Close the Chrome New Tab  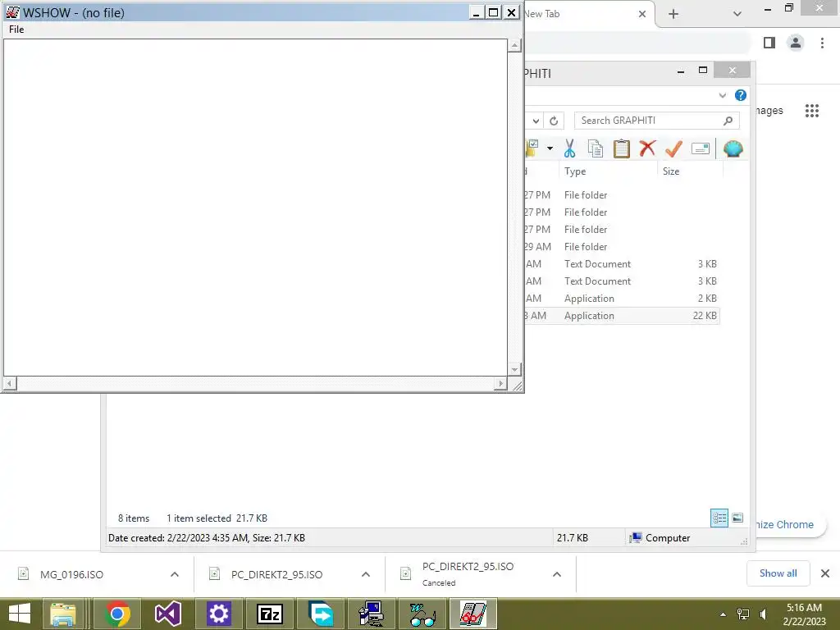click(x=641, y=14)
